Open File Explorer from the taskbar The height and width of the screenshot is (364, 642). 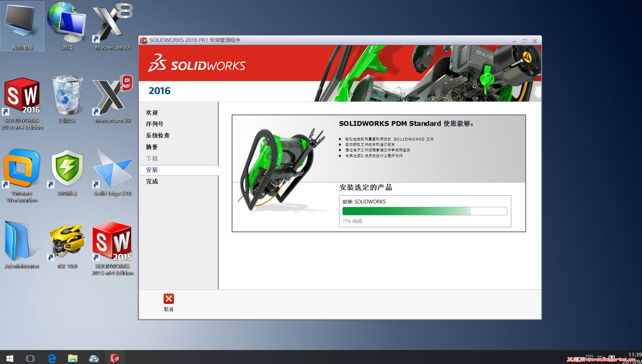pos(73,358)
